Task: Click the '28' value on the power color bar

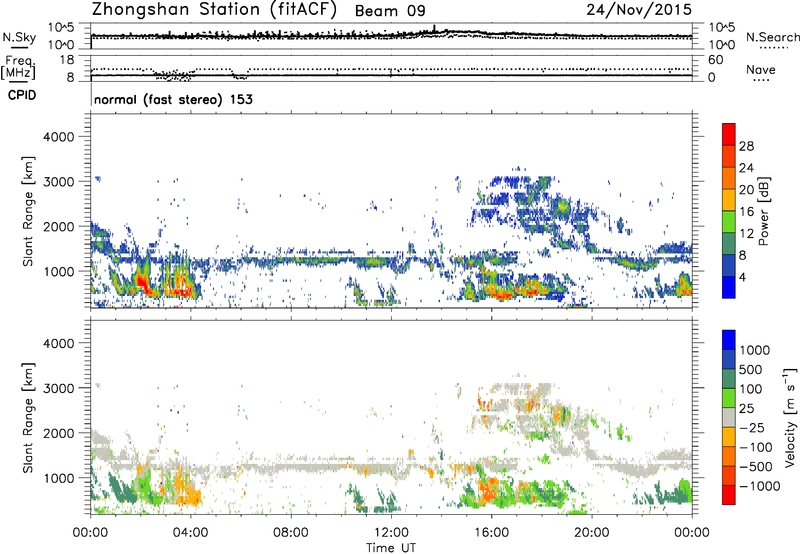Action: click(746, 146)
